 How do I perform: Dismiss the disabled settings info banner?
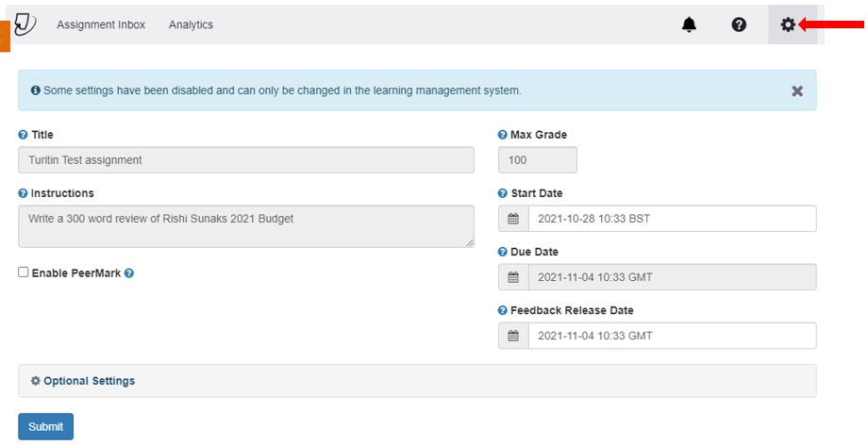coord(797,91)
